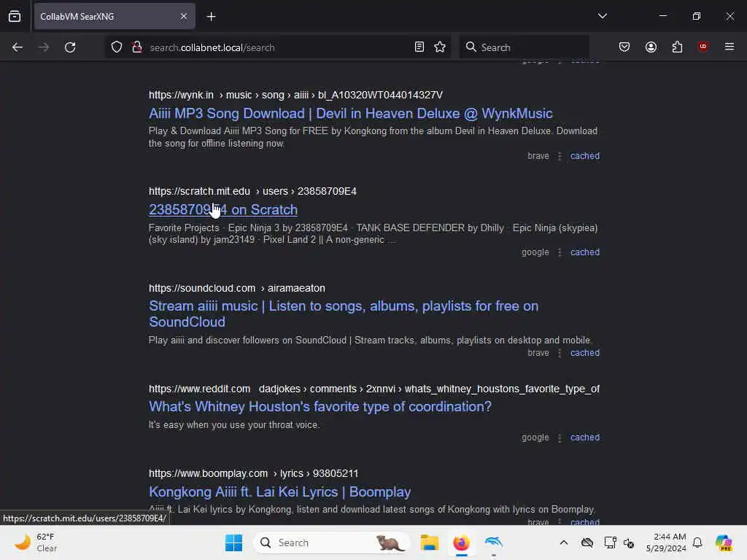Open dolphin app icon in taskbar

pos(494,542)
